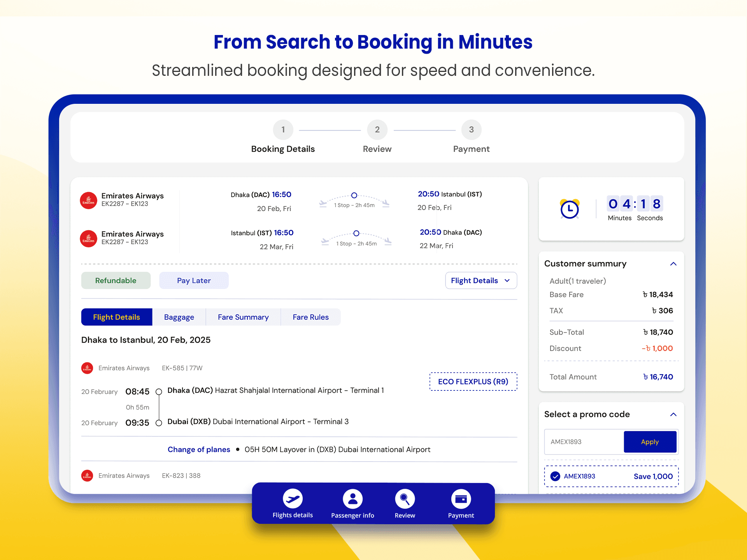Click 08:45 departure time
Image resolution: width=747 pixels, height=560 pixels.
pos(137,392)
